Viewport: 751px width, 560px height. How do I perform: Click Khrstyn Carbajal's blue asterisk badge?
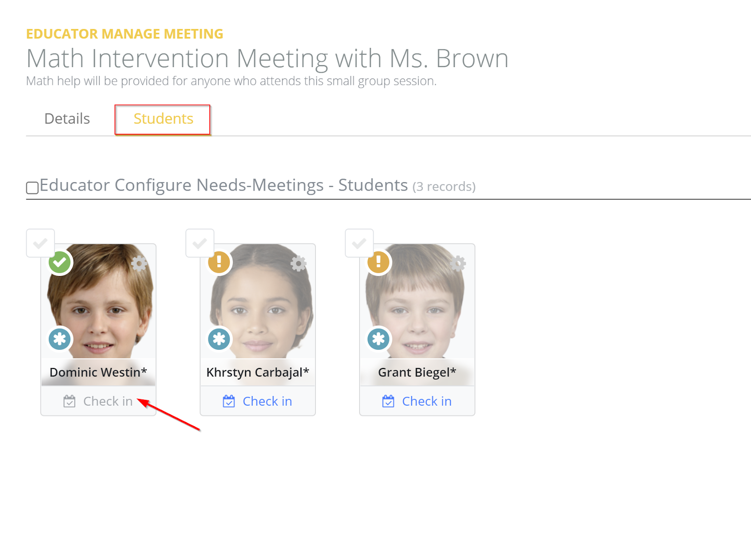click(x=219, y=339)
